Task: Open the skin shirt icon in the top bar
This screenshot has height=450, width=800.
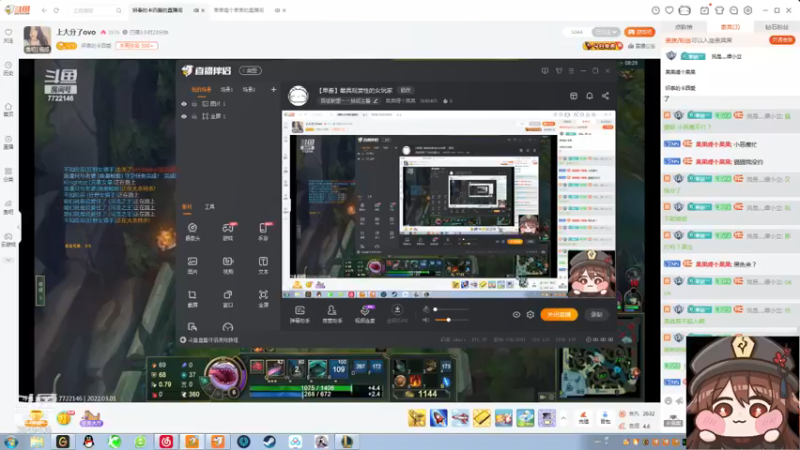Action: tap(719, 10)
